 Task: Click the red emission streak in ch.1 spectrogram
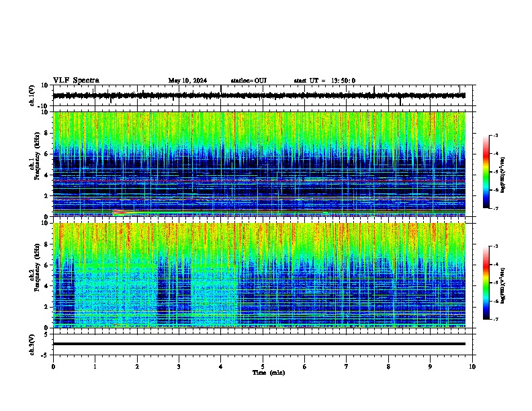coord(123,212)
